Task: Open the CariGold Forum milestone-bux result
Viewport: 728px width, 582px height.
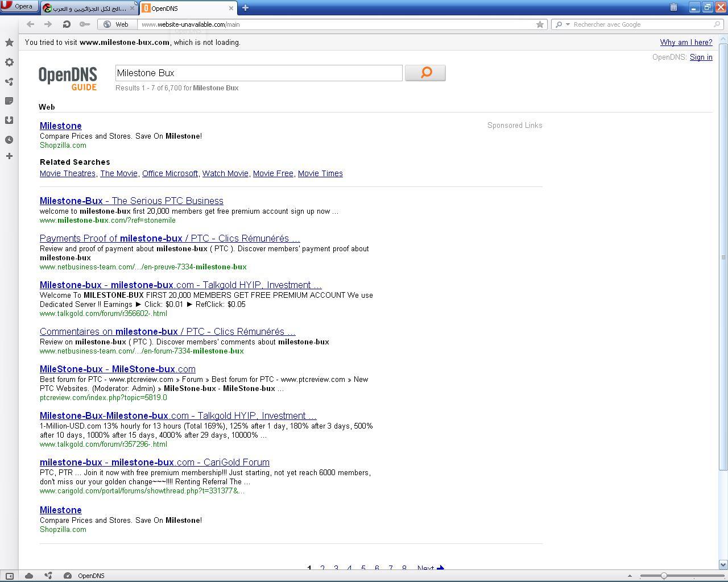Action: (x=155, y=462)
